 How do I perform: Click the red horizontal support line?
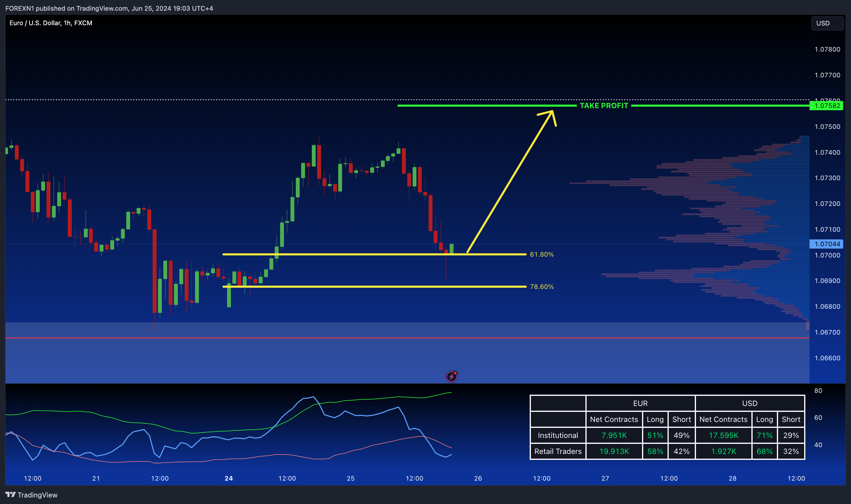pyautogui.click(x=407, y=338)
